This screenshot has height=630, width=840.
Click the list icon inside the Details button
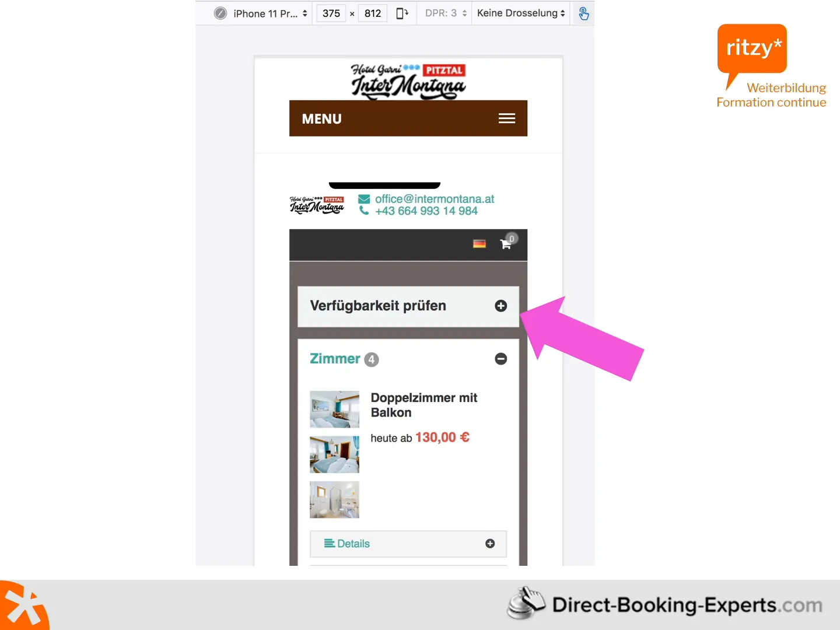coord(329,543)
